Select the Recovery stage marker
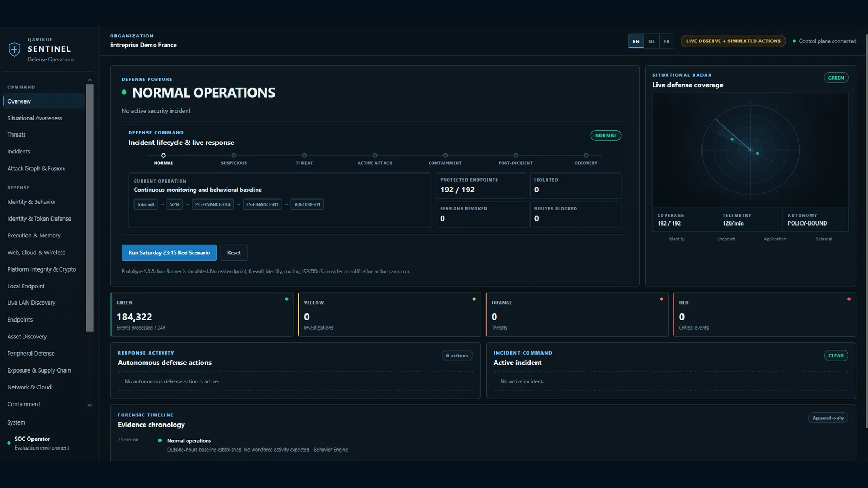 [586, 156]
